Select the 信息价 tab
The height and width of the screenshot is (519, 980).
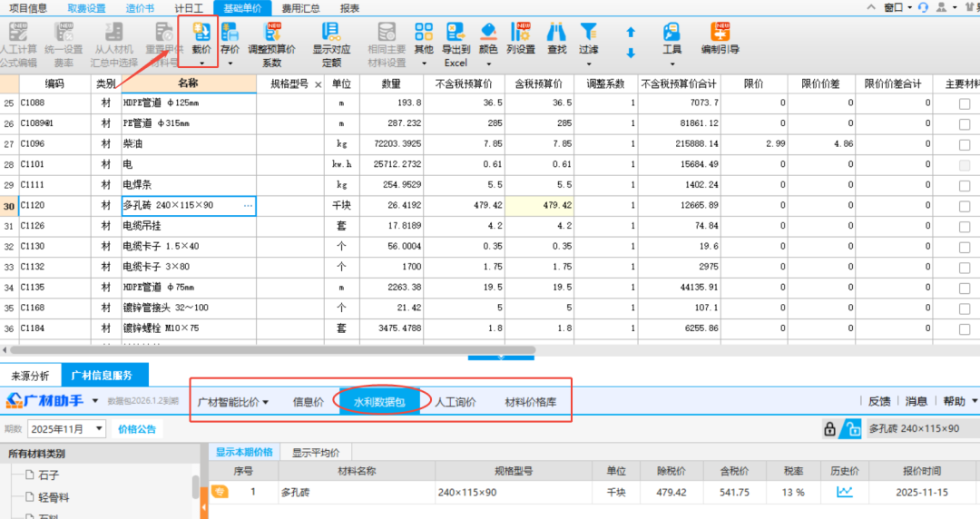point(308,402)
